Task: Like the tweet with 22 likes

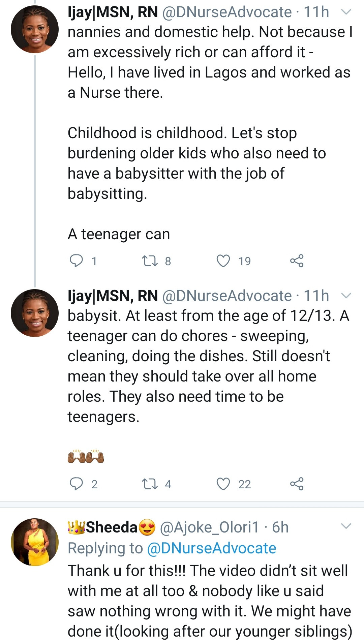Action: pyautogui.click(x=223, y=484)
